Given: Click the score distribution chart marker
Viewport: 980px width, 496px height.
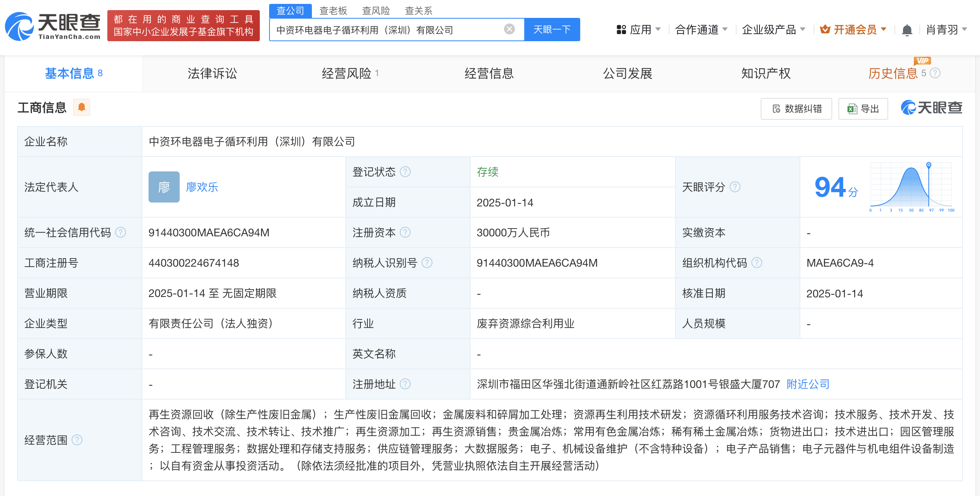Looking at the screenshot, I should pyautogui.click(x=929, y=165).
